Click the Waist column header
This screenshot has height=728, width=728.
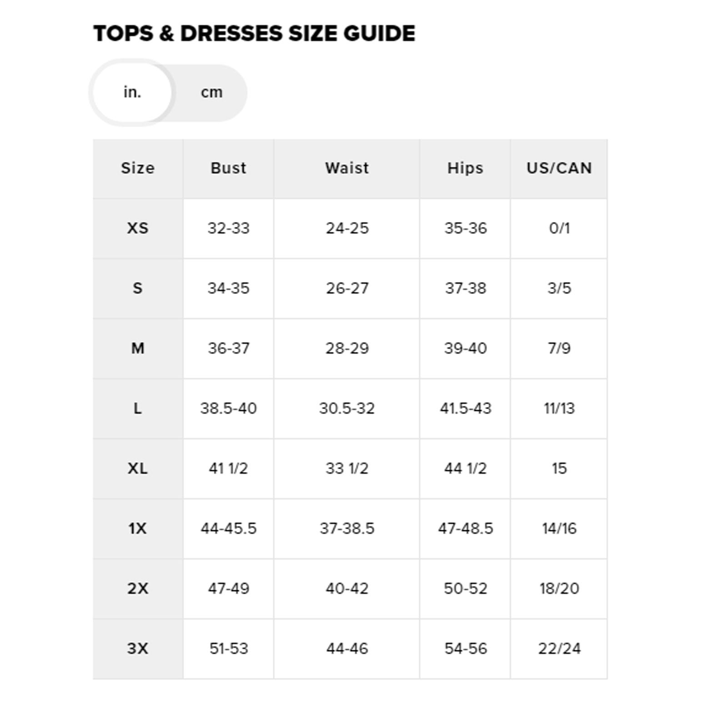pyautogui.click(x=346, y=168)
